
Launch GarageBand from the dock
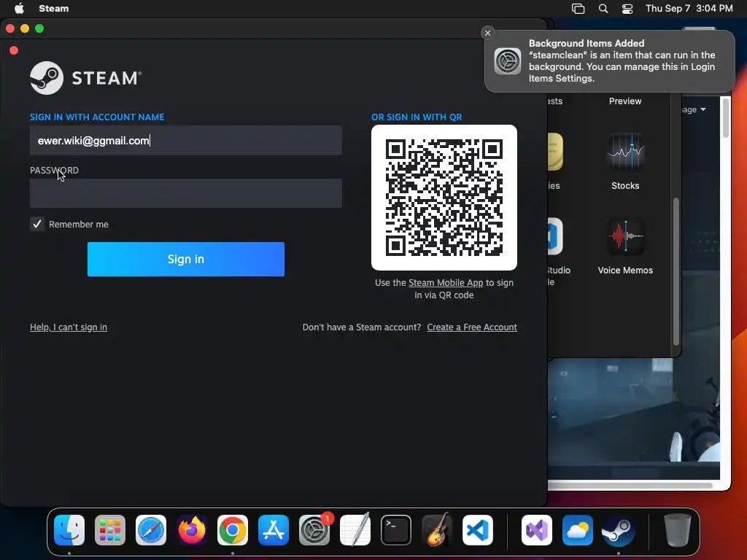pyautogui.click(x=437, y=530)
